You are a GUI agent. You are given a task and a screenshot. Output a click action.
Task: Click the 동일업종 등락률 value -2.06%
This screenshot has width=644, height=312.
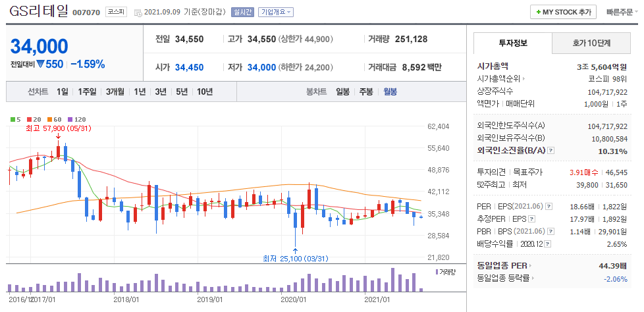pyautogui.click(x=616, y=278)
